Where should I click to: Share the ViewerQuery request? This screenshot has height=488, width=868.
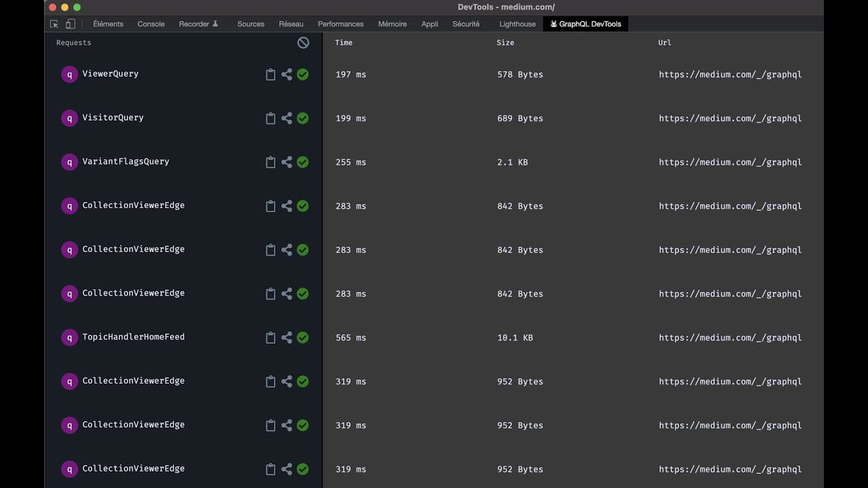(x=287, y=75)
